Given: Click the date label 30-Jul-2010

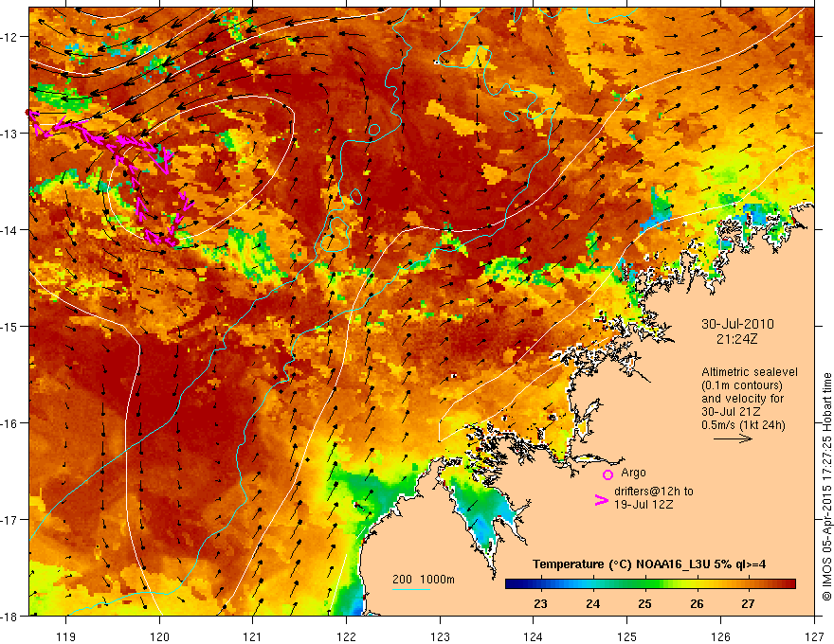Looking at the screenshot, I should [x=737, y=324].
